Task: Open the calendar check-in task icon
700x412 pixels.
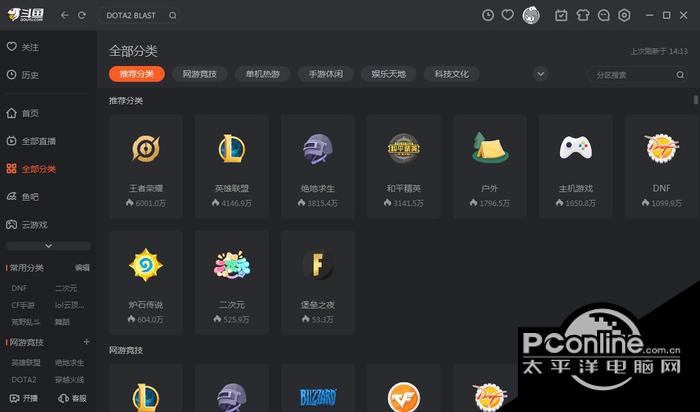Action: (x=561, y=16)
